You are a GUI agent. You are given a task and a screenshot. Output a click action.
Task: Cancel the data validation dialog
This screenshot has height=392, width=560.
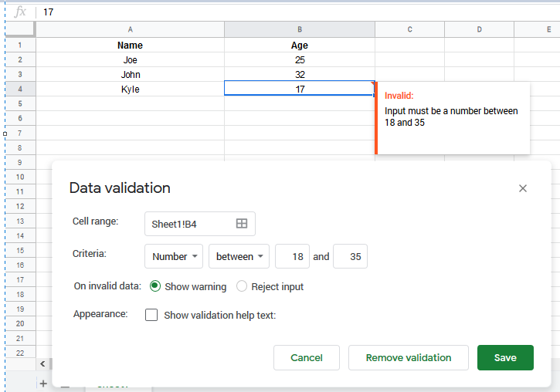click(x=306, y=357)
